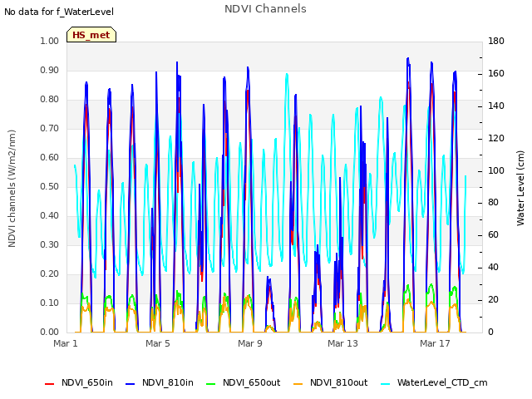
Task: Select the NDVI_810in legend label
Action: pyautogui.click(x=168, y=382)
